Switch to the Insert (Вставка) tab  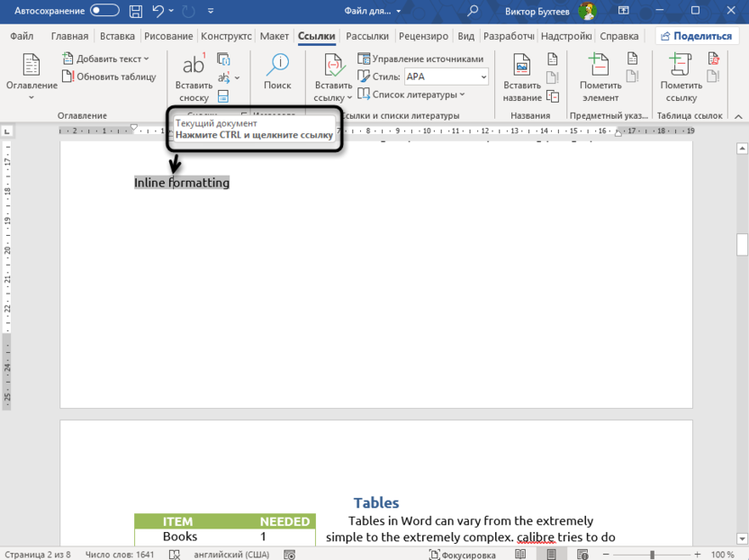117,36
